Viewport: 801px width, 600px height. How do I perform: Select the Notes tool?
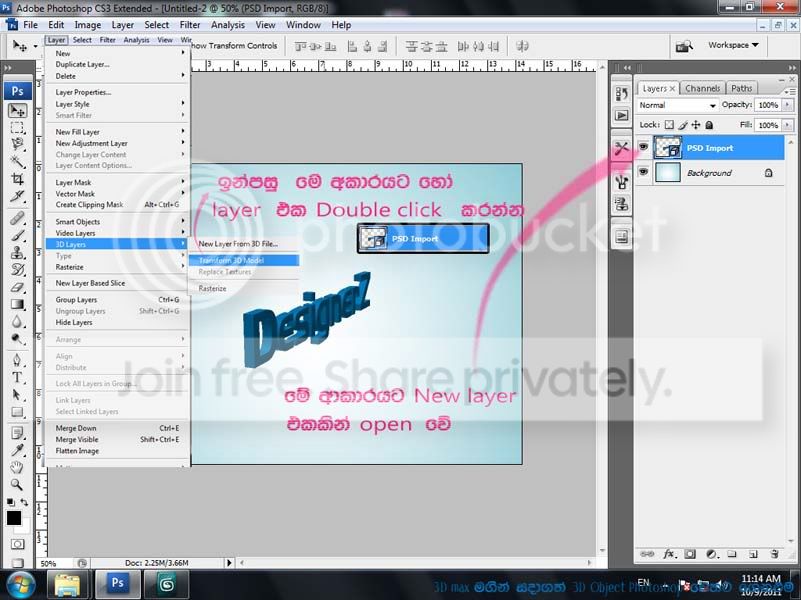pos(17,433)
